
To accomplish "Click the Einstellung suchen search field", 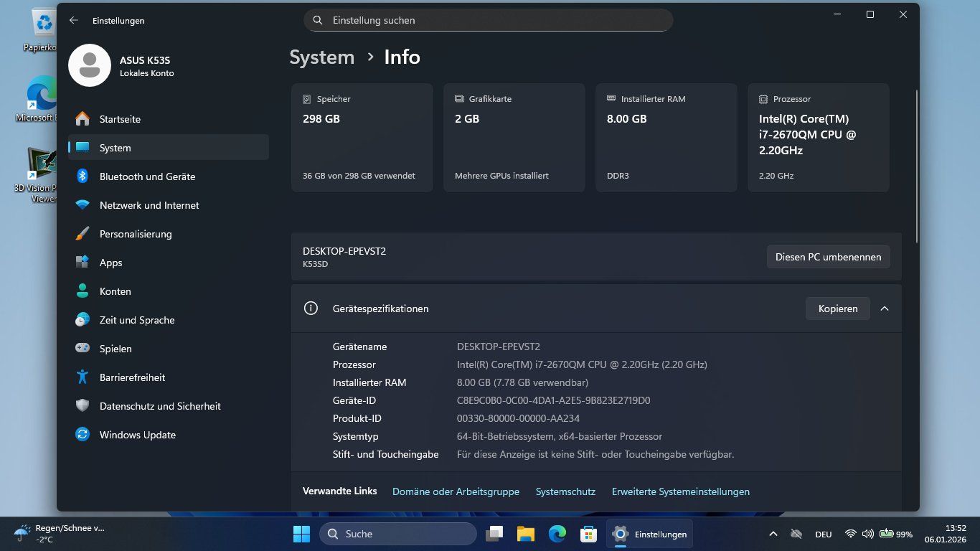I will click(489, 20).
